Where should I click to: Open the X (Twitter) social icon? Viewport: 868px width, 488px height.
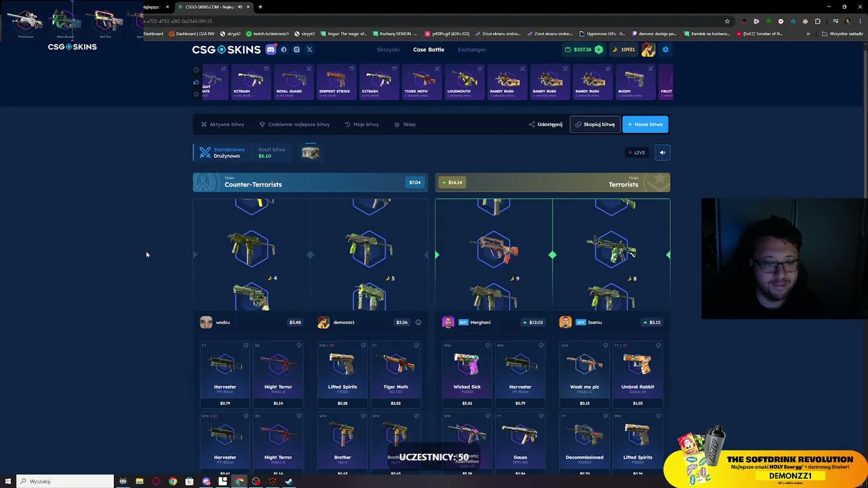click(309, 49)
